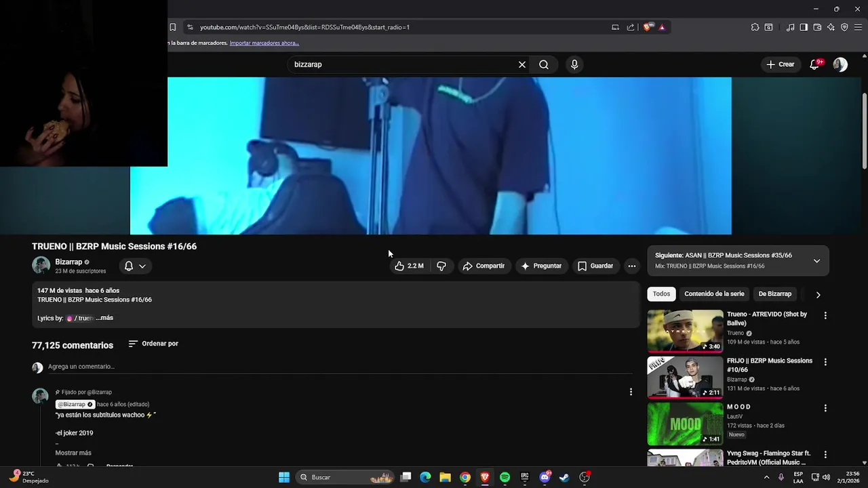Click the Agrega un comentario field

(x=339, y=367)
